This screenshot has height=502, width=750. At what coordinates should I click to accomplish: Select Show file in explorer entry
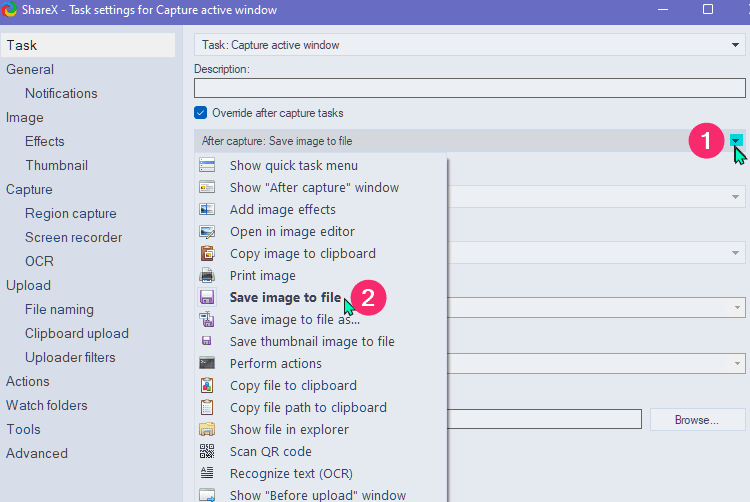(321, 429)
